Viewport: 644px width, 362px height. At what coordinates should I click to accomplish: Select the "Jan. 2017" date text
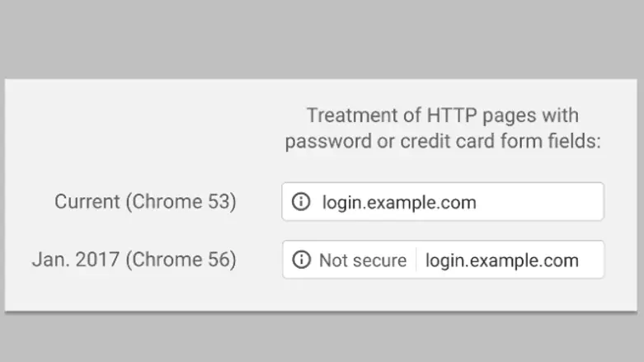(x=73, y=261)
